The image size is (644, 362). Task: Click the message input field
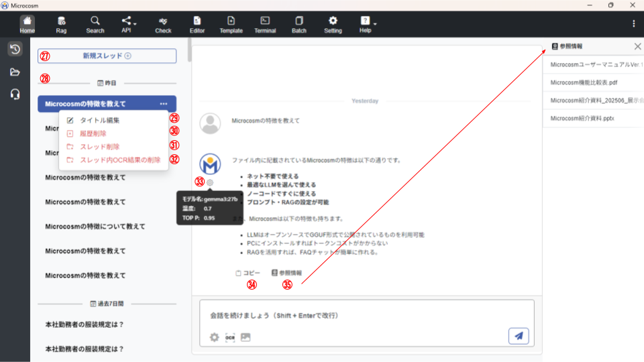click(x=362, y=316)
